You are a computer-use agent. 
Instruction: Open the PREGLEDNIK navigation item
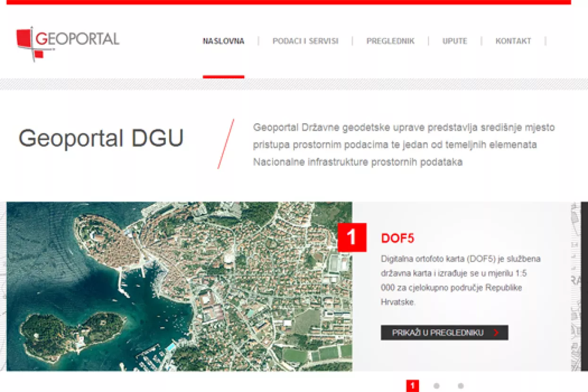tap(390, 41)
